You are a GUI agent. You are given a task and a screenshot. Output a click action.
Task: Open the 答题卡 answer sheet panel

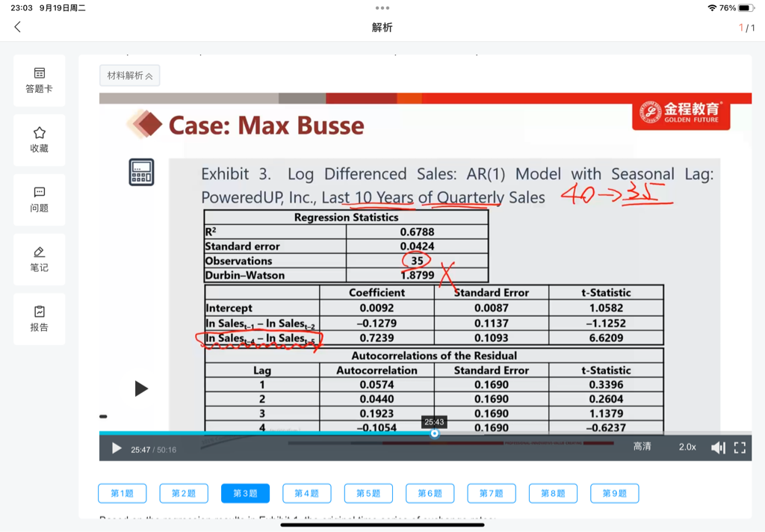coord(40,80)
